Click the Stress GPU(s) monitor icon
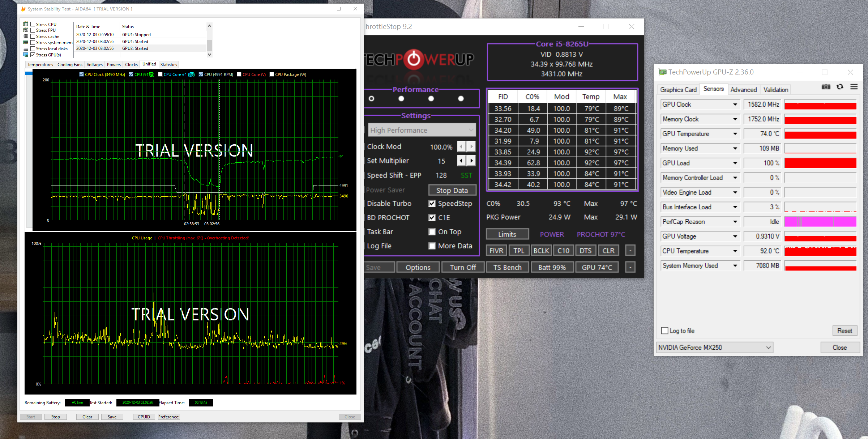The width and height of the screenshot is (868, 439). [x=26, y=55]
